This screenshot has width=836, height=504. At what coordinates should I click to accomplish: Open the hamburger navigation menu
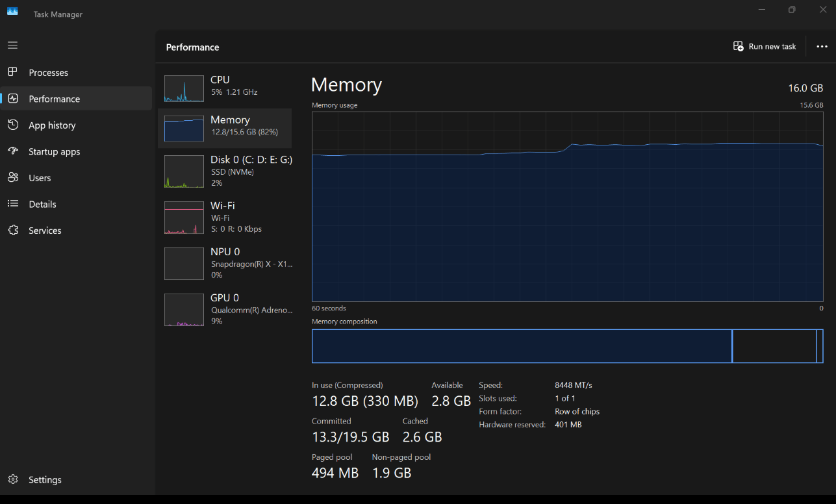[x=12, y=45]
